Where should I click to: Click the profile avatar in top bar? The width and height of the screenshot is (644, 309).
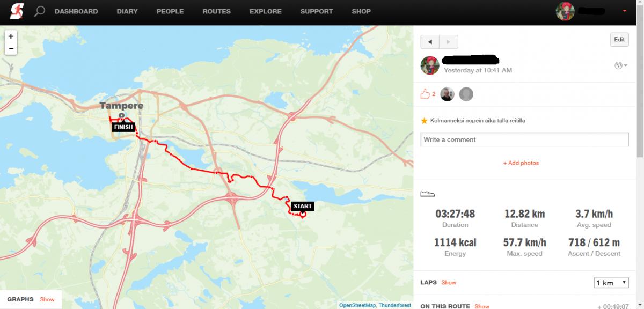point(565,11)
